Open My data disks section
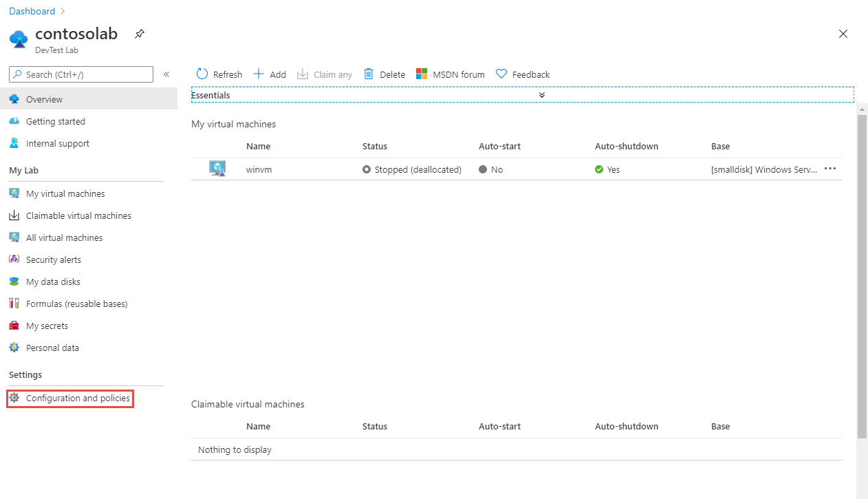 [x=52, y=281]
